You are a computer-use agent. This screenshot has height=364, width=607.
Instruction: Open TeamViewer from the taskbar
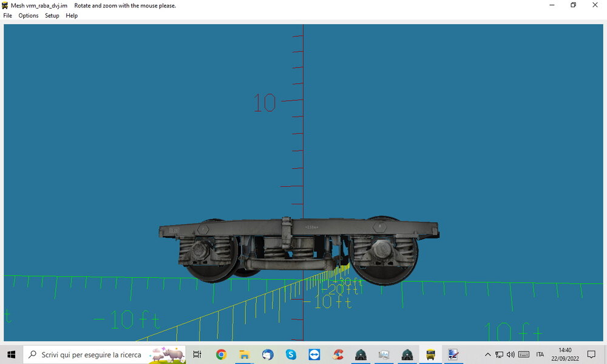[314, 354]
